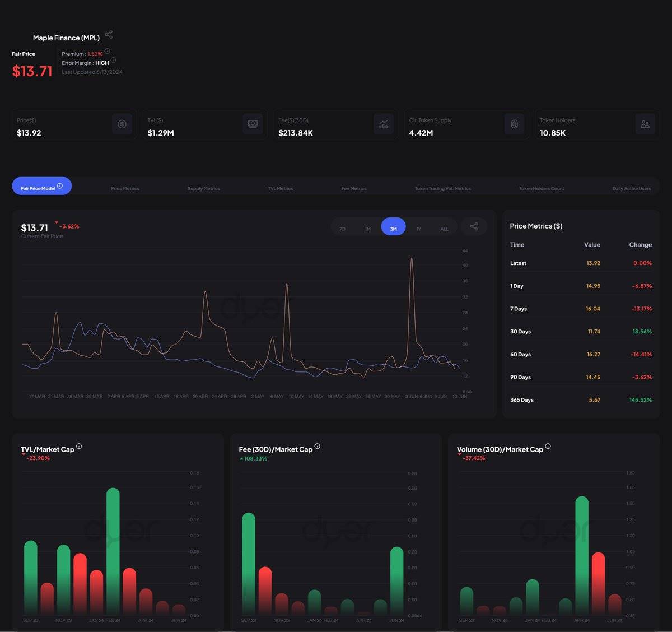Click the users icon on Token Holders card
672x632 pixels.
click(645, 124)
